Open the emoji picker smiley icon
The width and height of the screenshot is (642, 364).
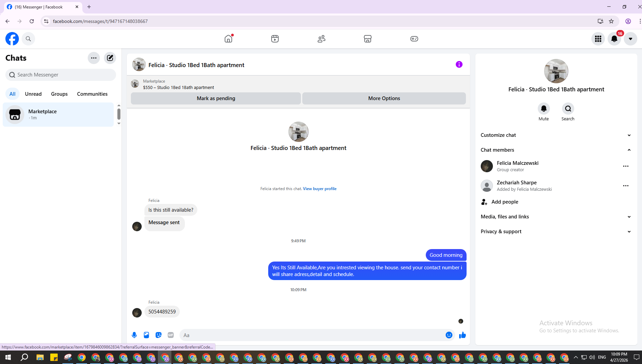point(449,335)
